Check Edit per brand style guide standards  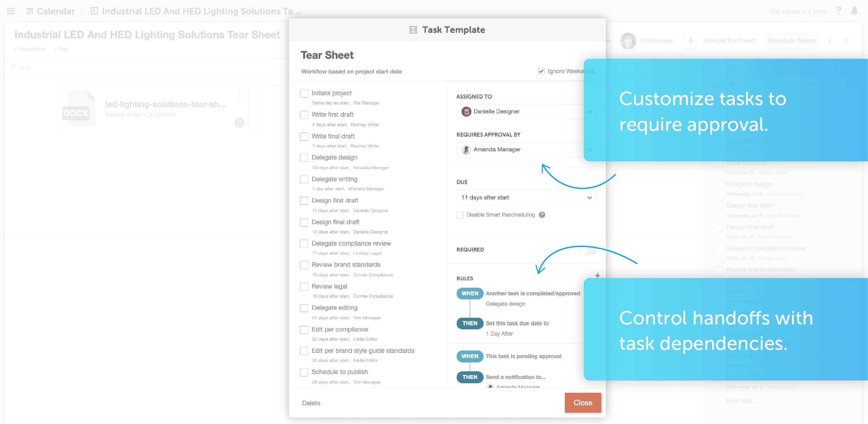(x=304, y=351)
